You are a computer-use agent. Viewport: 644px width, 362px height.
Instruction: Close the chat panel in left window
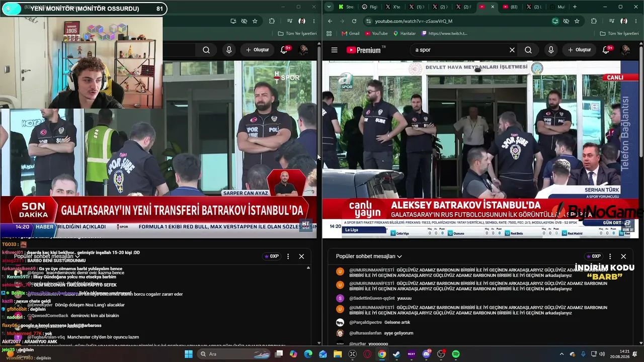click(x=301, y=256)
